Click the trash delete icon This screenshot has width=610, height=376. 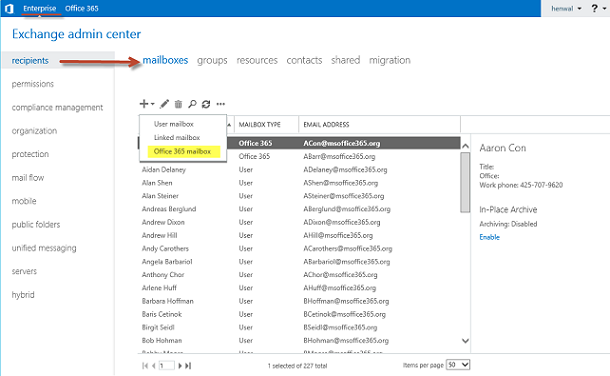coord(178,104)
